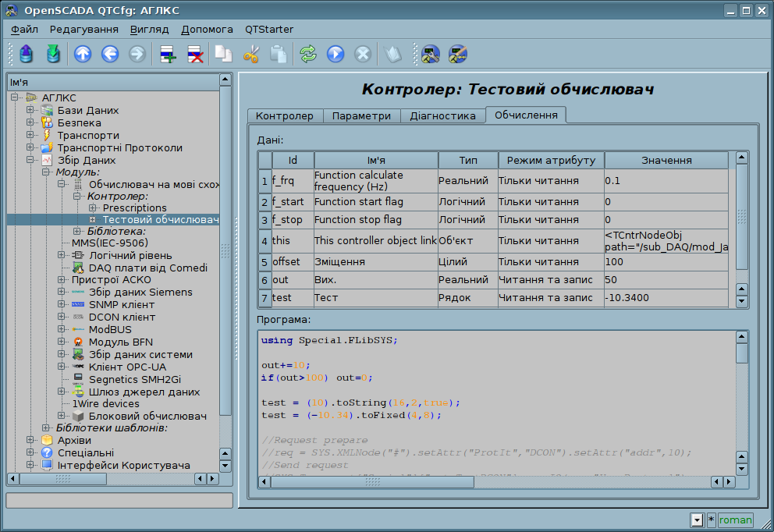This screenshot has width=774, height=532.
Task: Click the add item toolbar icon
Action: coord(168,54)
